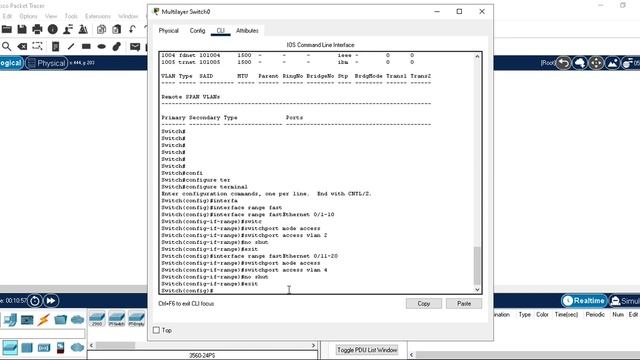Pick the PT-Empty switch device

pos(136,319)
